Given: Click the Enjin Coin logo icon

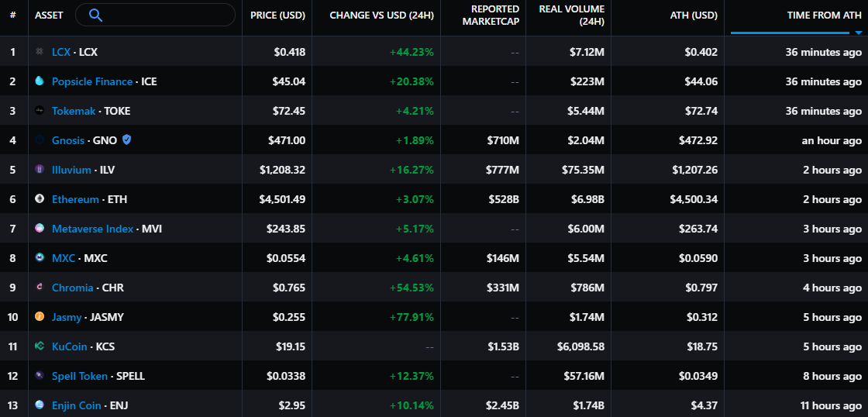Looking at the screenshot, I should pos(40,405).
